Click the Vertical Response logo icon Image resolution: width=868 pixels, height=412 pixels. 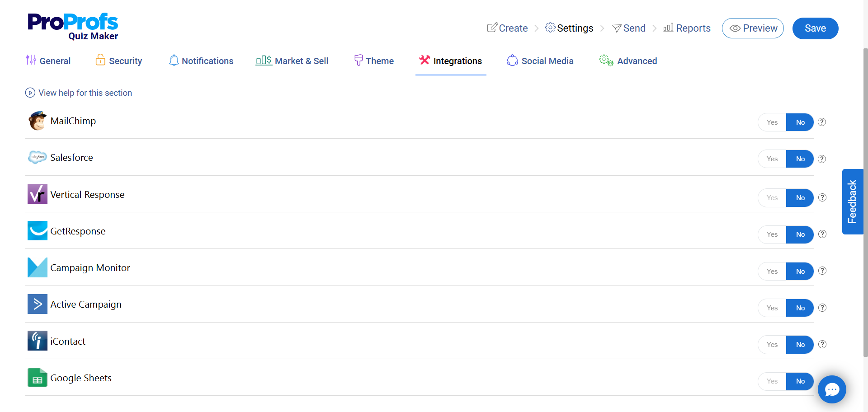(x=37, y=194)
